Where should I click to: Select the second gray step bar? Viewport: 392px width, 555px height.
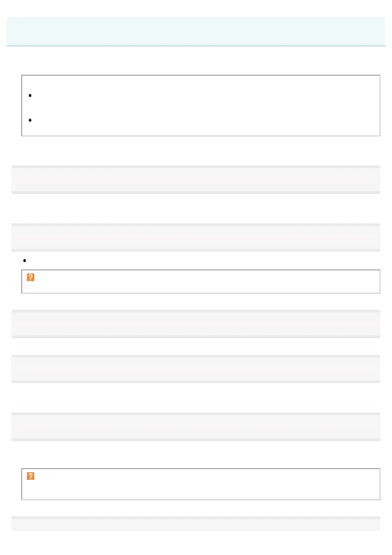[x=196, y=237]
